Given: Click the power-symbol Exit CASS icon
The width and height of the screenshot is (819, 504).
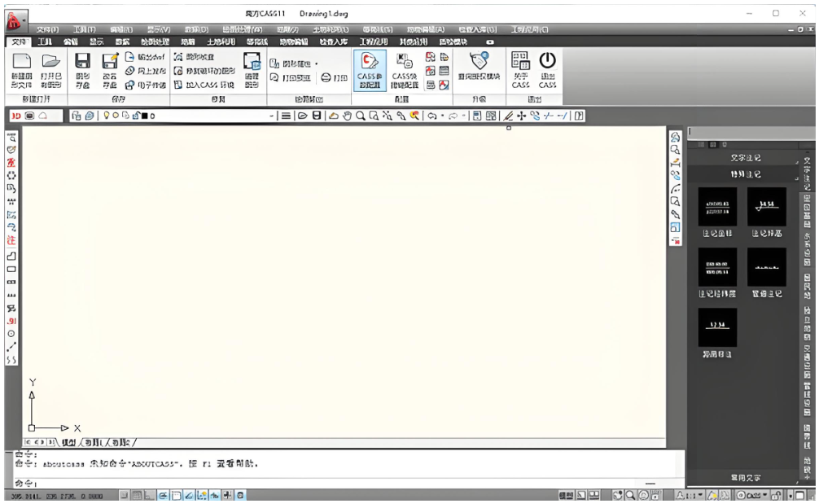Looking at the screenshot, I should coord(547,62).
